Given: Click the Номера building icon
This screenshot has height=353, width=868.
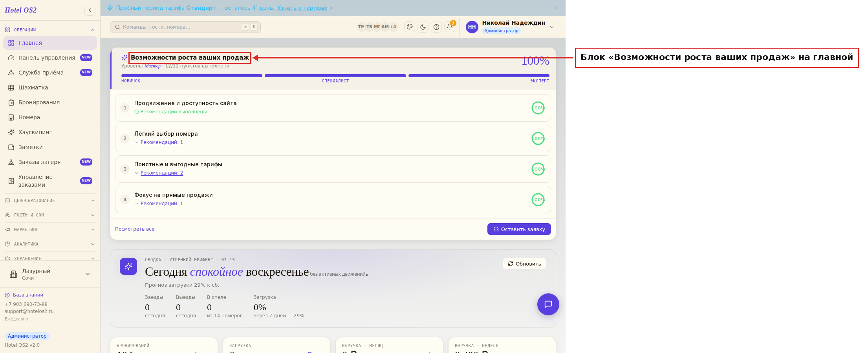Looking at the screenshot, I should (x=11, y=117).
